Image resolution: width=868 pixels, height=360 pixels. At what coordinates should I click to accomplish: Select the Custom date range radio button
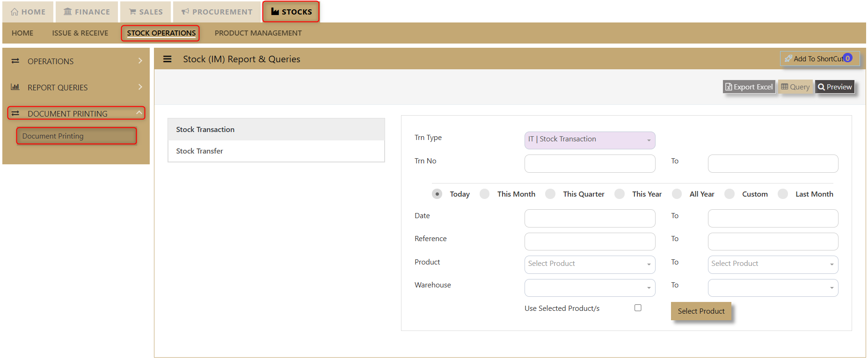[729, 194]
